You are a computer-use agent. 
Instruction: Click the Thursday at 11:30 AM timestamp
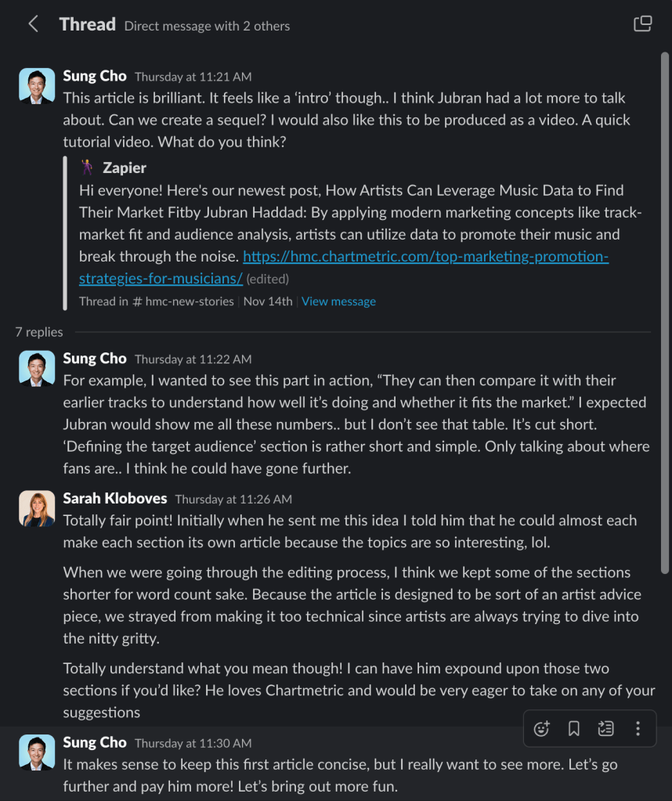[193, 743]
